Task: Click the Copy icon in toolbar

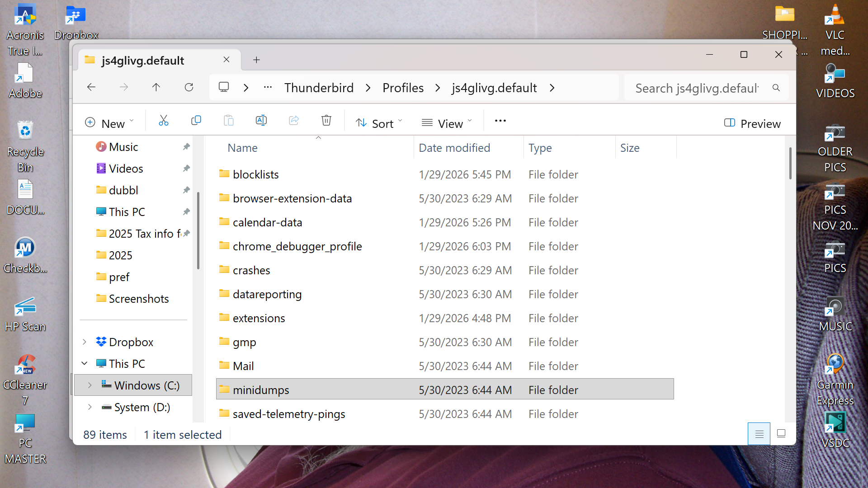Action: click(x=196, y=121)
